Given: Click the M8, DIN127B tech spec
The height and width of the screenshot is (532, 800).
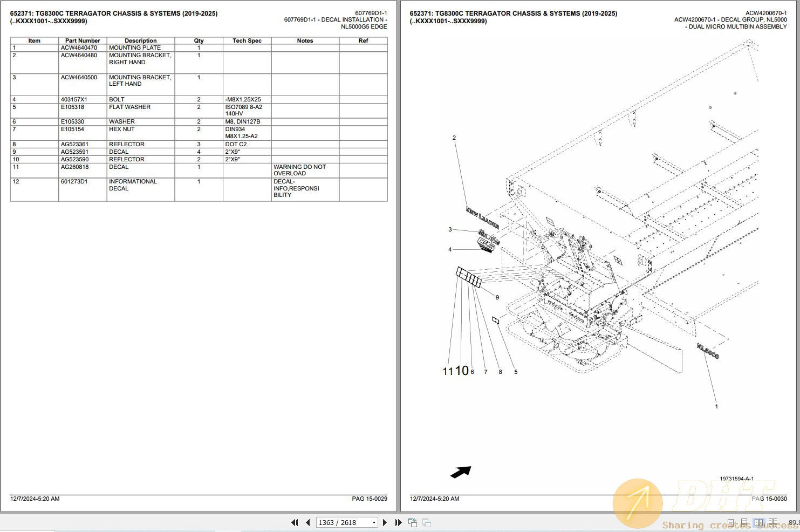Looking at the screenshot, I should point(243,121).
